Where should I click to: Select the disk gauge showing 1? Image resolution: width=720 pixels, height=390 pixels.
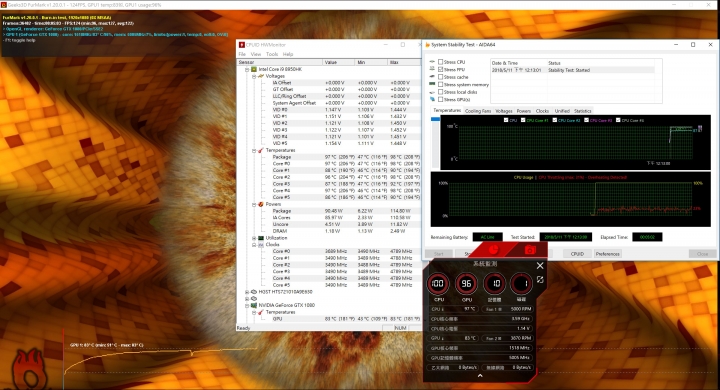521,283
